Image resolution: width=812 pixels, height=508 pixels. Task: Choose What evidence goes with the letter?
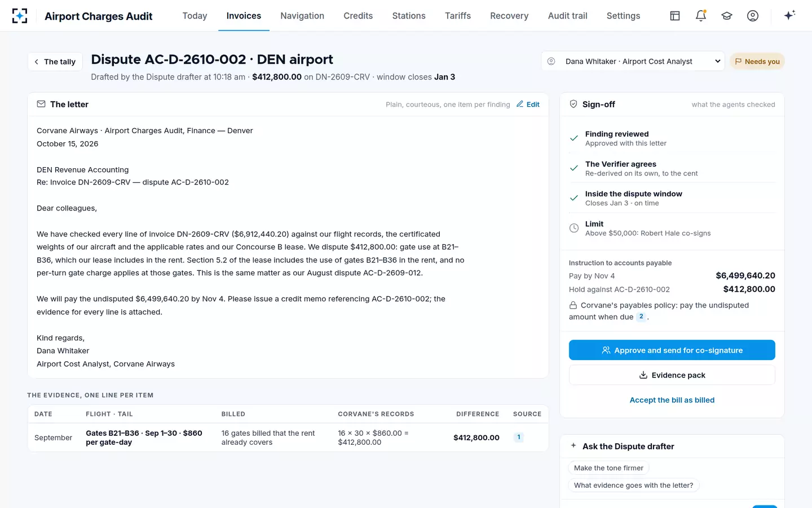634,485
